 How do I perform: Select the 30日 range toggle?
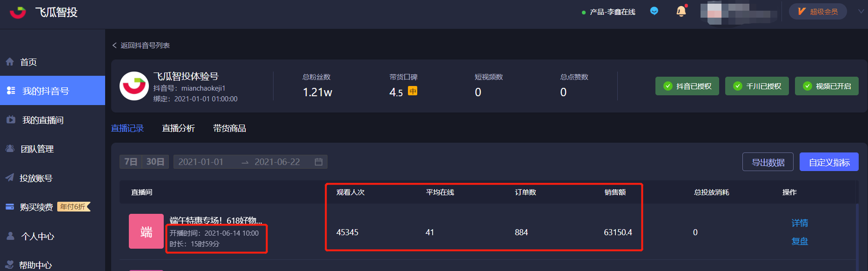[155, 162]
